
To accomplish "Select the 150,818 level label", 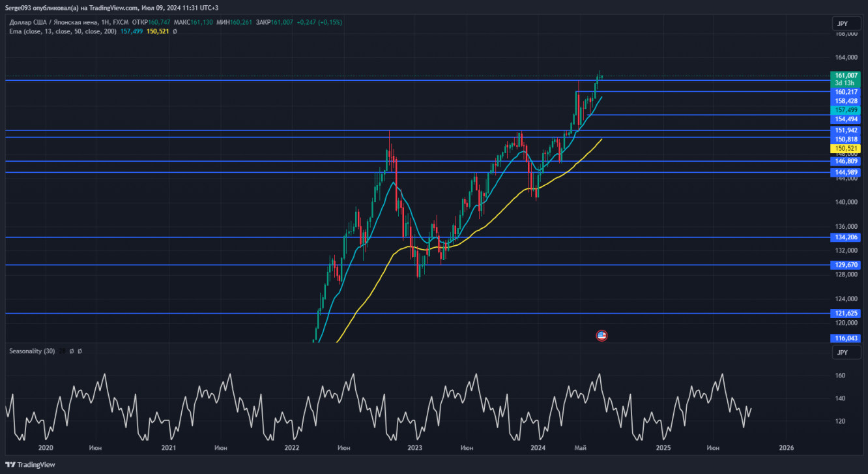I will 846,140.
